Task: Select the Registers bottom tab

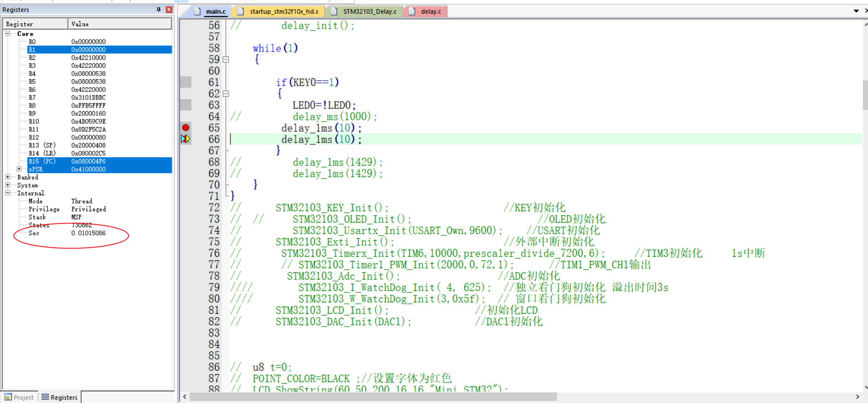Action: (x=60, y=397)
